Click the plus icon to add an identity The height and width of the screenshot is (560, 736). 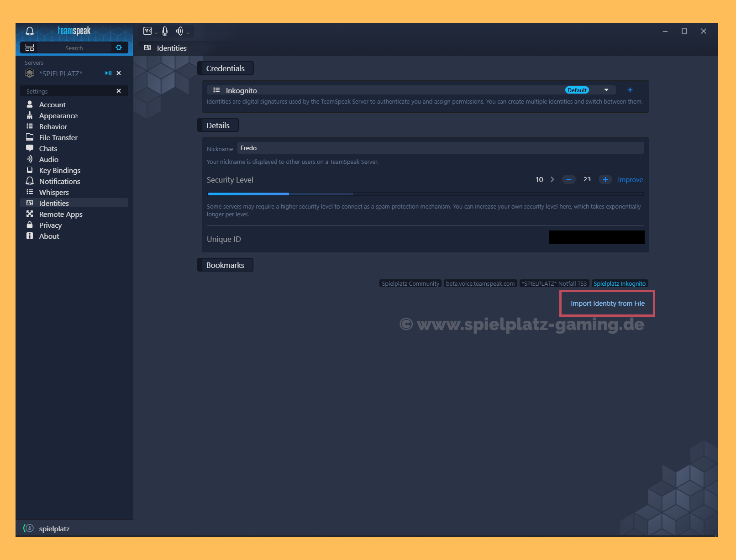coord(630,90)
